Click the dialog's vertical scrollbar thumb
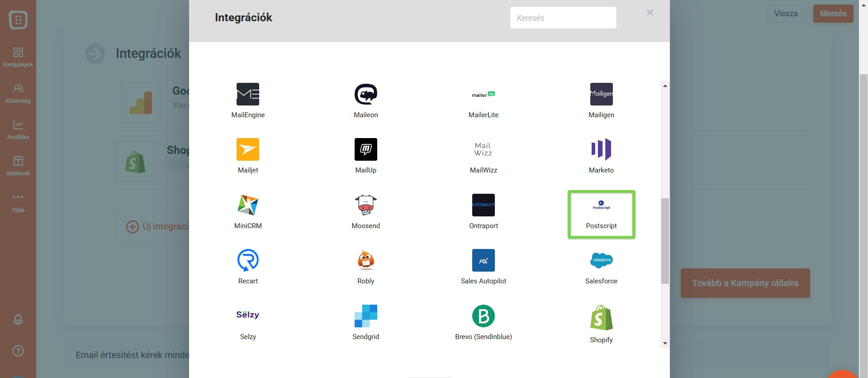This screenshot has height=378, width=868. coord(665,241)
